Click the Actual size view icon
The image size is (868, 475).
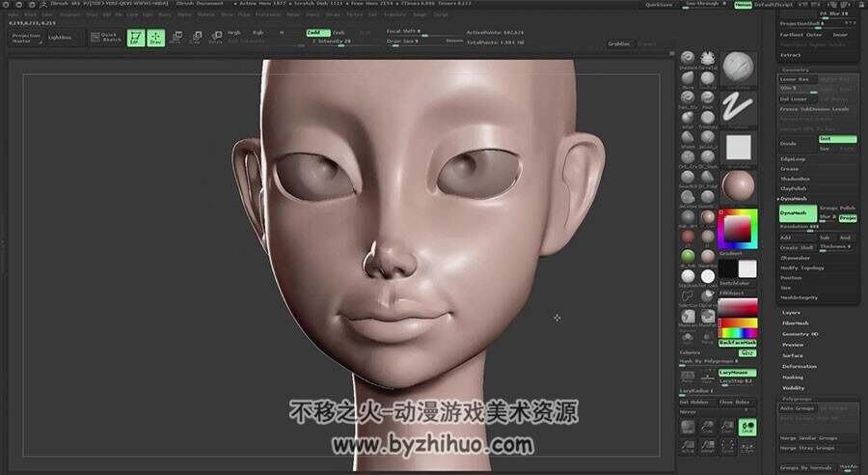(x=688, y=447)
